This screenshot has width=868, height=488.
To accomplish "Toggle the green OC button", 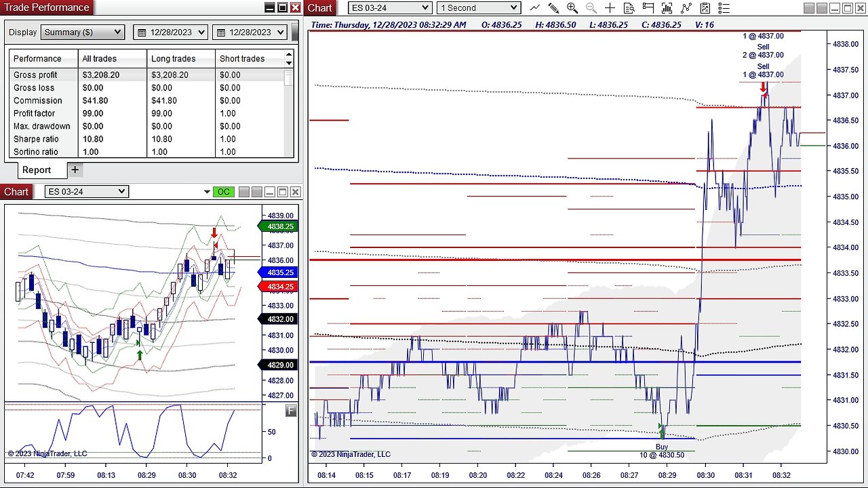I will [x=222, y=192].
